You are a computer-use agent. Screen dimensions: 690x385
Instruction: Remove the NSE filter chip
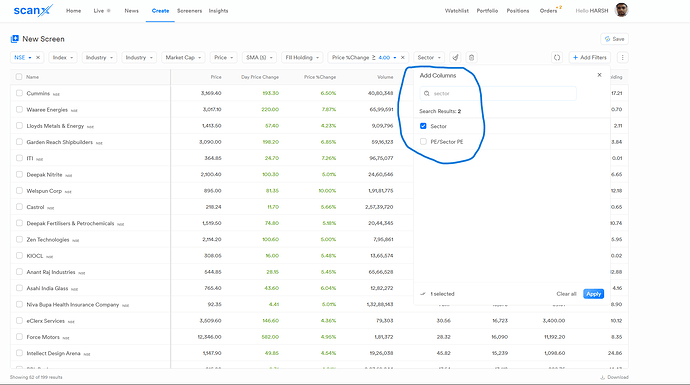coord(38,57)
